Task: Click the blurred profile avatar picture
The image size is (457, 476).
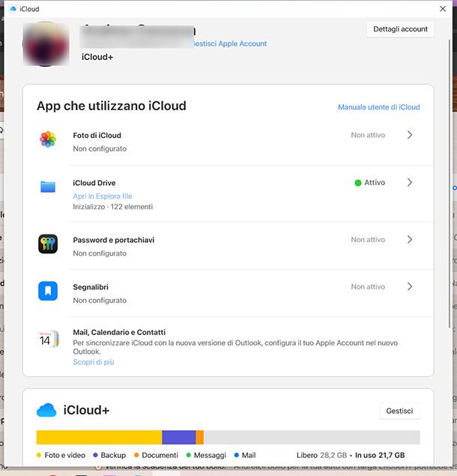Action: coord(46,44)
